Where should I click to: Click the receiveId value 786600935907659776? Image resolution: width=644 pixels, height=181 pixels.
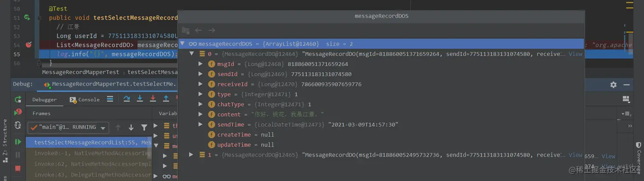point(331,84)
